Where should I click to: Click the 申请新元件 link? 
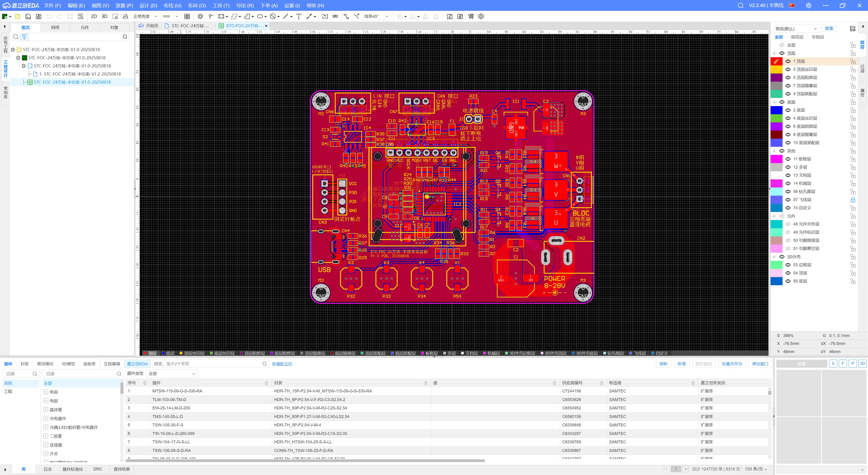[x=282, y=364]
